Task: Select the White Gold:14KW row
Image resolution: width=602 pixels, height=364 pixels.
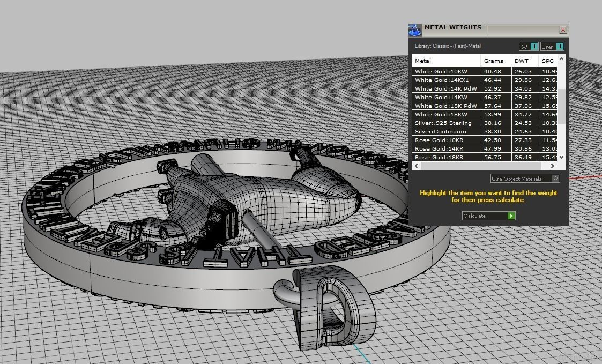Action: (485, 97)
